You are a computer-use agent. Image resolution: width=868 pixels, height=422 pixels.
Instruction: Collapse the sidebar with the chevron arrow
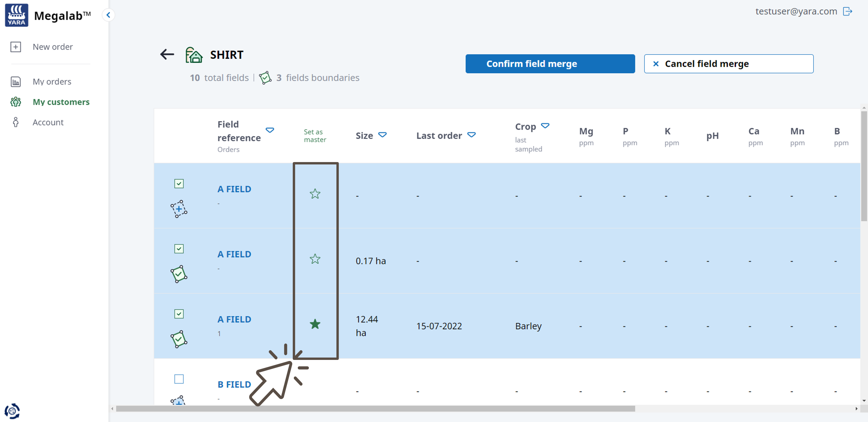(x=108, y=15)
